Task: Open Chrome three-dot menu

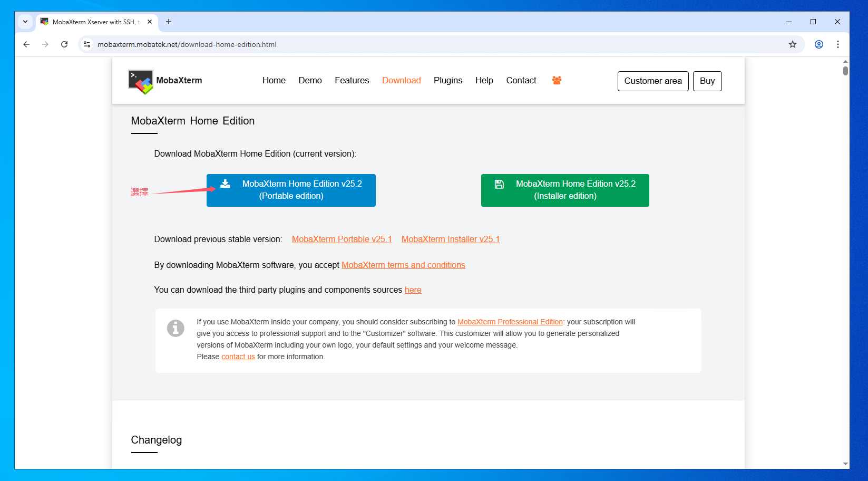Action: pos(837,44)
